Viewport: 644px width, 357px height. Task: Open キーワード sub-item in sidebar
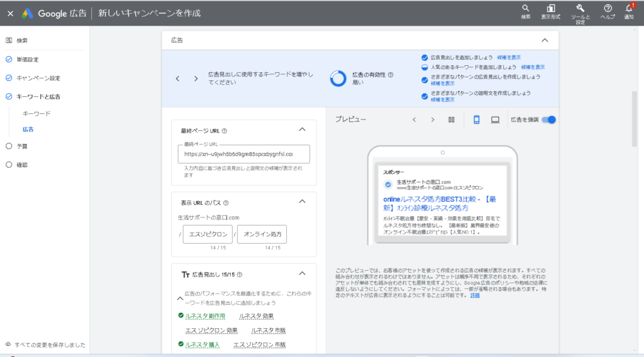(x=36, y=114)
